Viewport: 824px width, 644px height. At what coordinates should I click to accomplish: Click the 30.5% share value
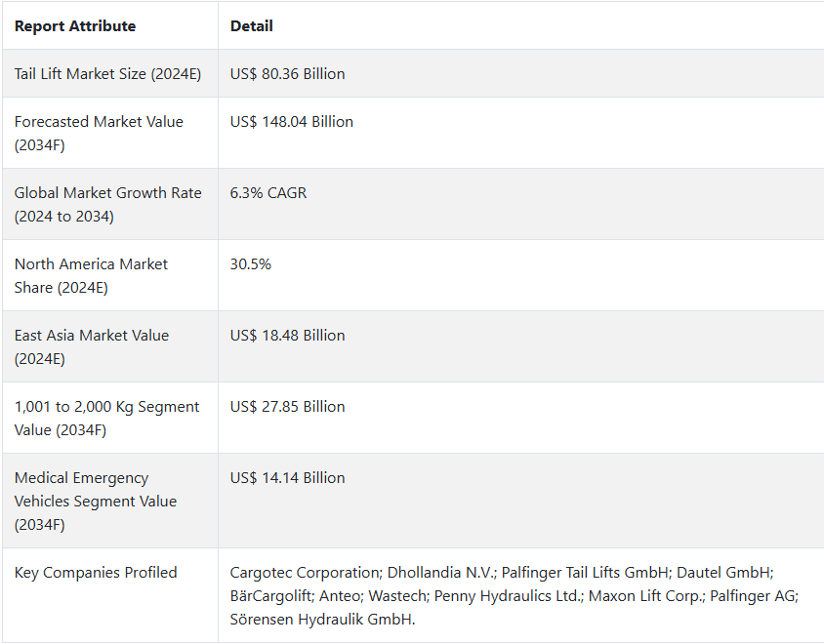click(x=251, y=264)
